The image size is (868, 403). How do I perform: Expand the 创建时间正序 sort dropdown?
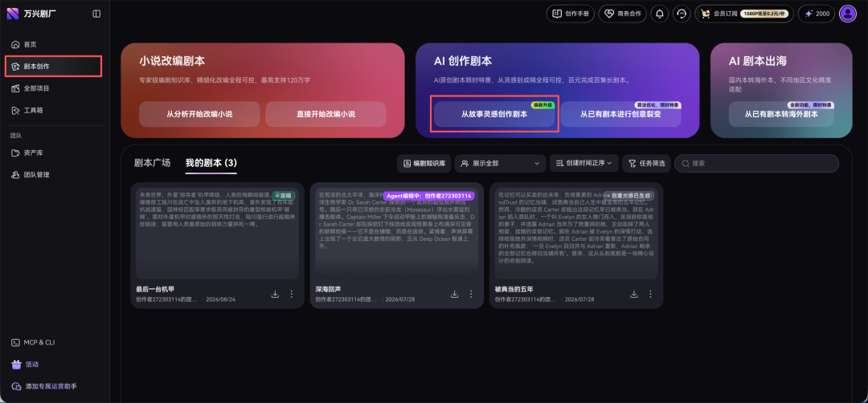pyautogui.click(x=584, y=163)
